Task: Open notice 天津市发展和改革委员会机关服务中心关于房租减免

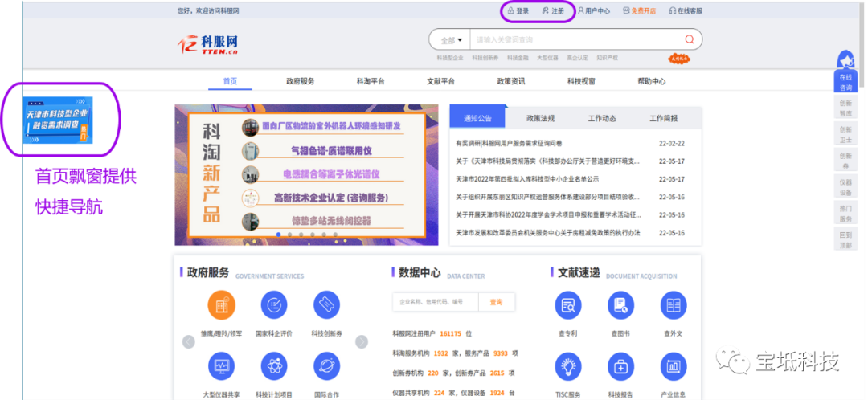Action: pos(548,233)
